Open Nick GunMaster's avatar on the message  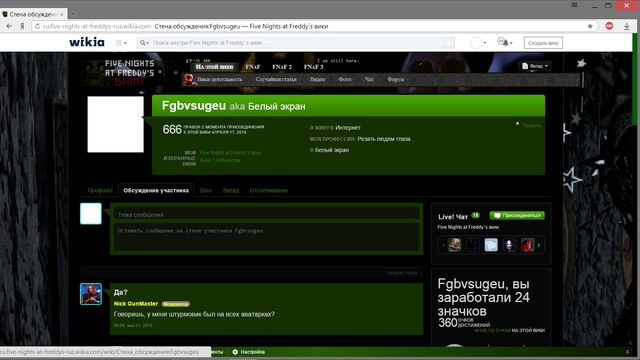click(x=91, y=294)
